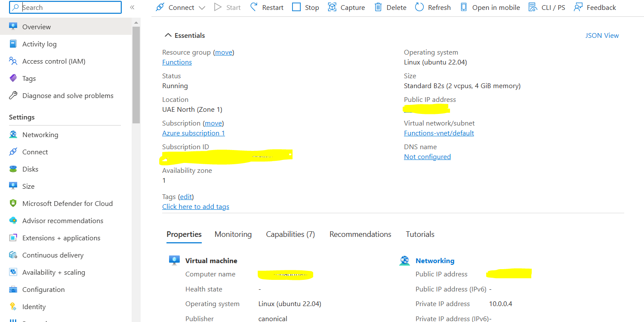Click the Overview monitor icon in sidebar
Viewport: 644px width, 322px height.
point(13,27)
